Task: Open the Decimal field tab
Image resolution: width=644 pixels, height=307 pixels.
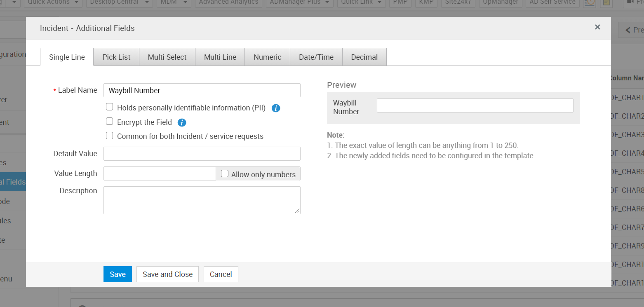Action: 364,57
